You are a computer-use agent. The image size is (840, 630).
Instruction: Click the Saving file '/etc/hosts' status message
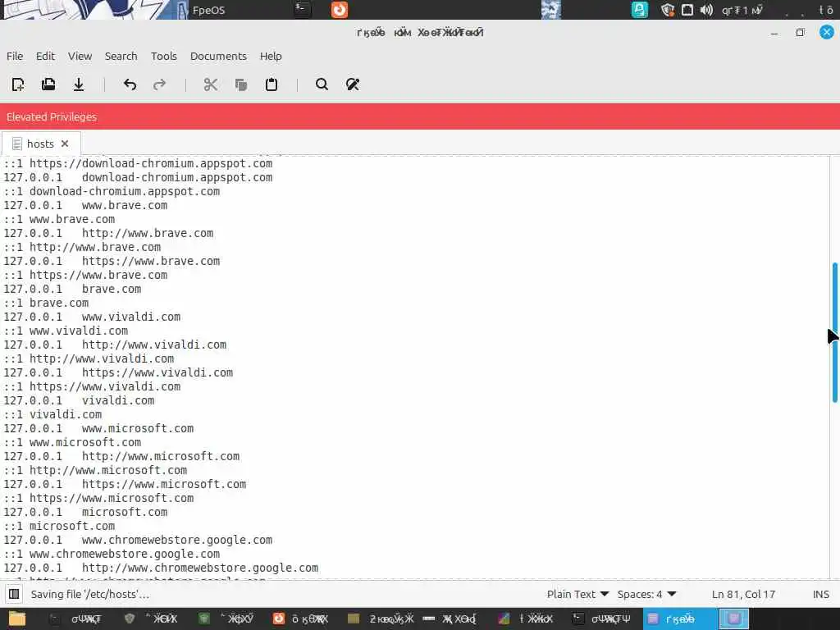(90, 594)
